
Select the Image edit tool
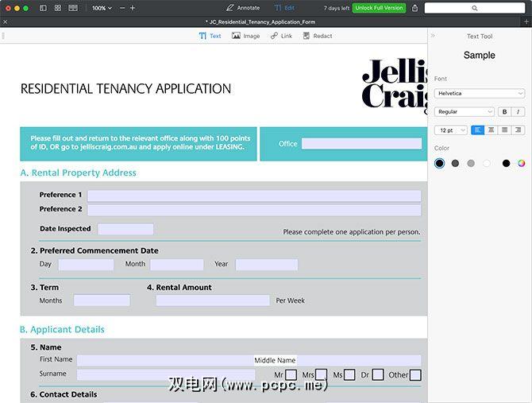pyautogui.click(x=245, y=36)
